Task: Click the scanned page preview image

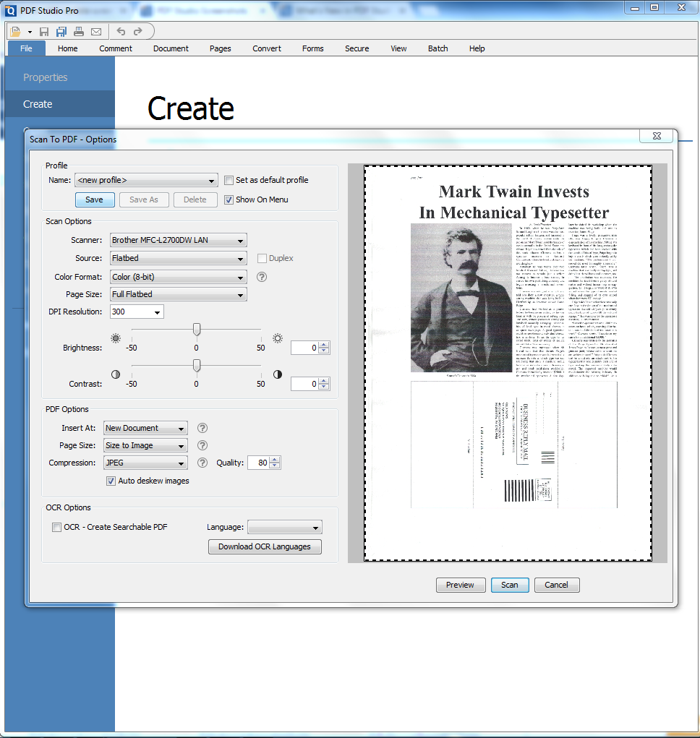Action: tap(508, 363)
